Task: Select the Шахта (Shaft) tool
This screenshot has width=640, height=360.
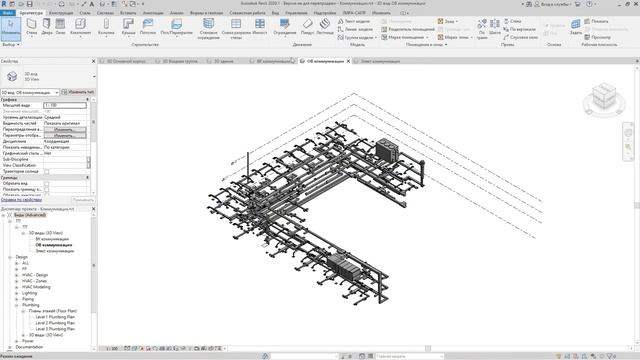Action: click(x=495, y=27)
